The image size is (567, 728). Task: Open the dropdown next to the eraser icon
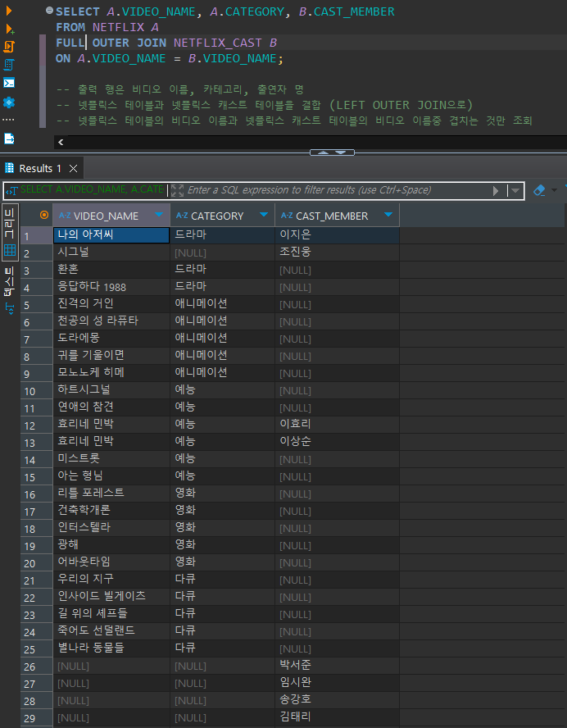coord(554,190)
